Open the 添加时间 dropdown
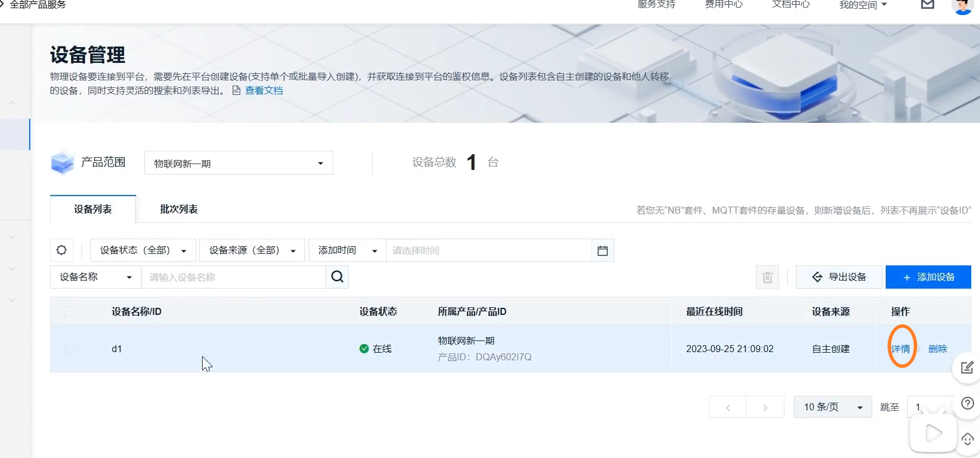Screen dimensions: 980x458 click(348, 250)
